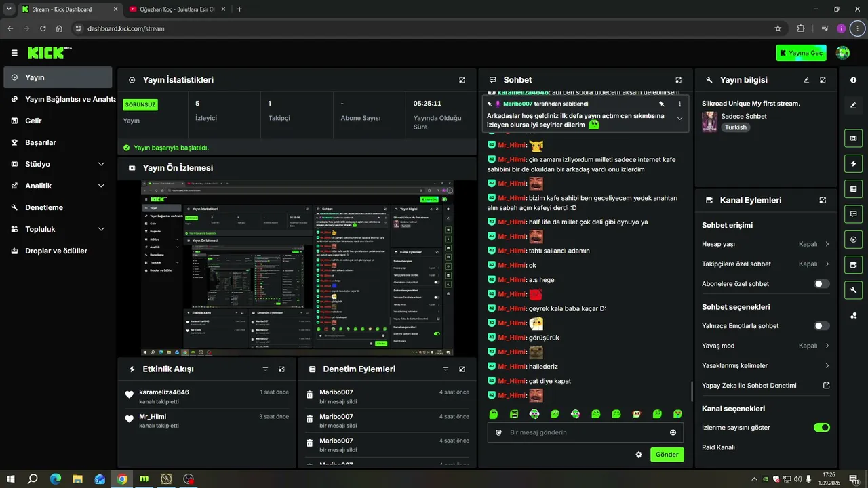Insert the first green Kick emote
The width and height of the screenshot is (868, 488).
pos(494,413)
